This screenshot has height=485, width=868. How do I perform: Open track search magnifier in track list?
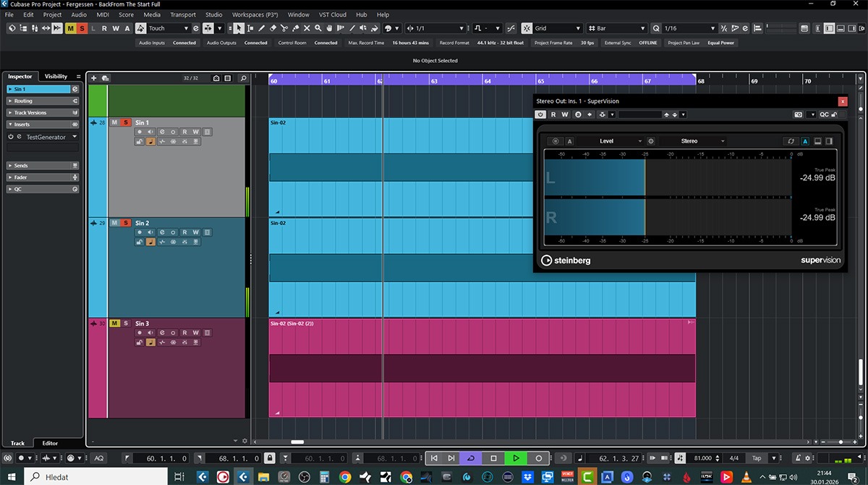click(243, 78)
